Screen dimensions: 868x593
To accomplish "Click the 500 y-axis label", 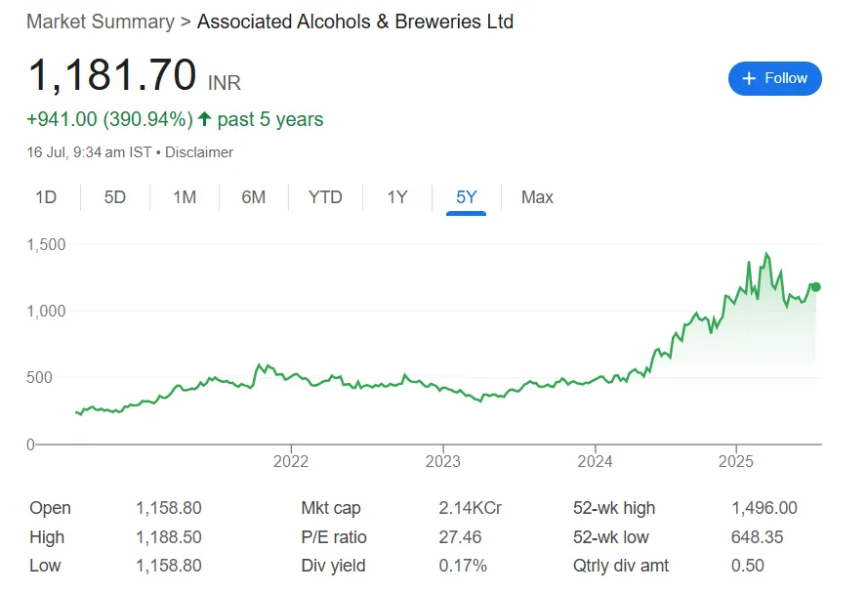I will click(39, 378).
